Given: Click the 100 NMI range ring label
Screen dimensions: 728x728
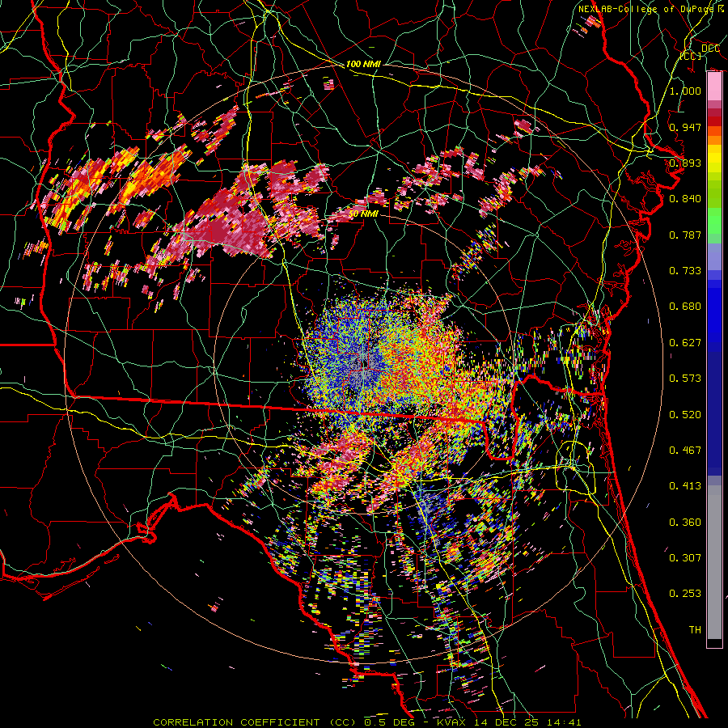Looking at the screenshot, I should coord(363,64).
